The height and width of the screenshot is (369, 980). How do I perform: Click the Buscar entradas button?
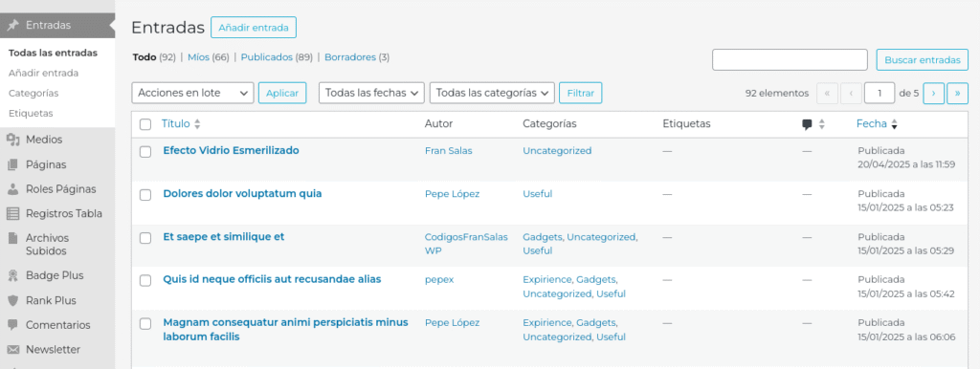coord(922,60)
